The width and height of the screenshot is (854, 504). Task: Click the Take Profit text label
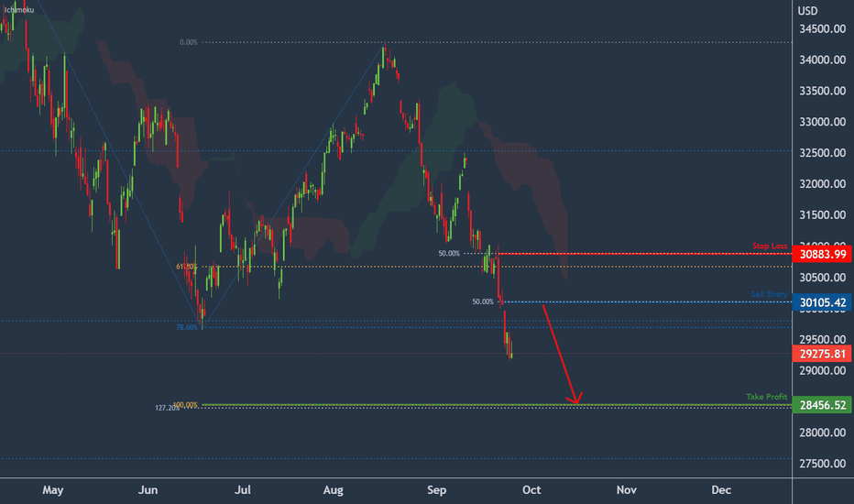(x=767, y=397)
